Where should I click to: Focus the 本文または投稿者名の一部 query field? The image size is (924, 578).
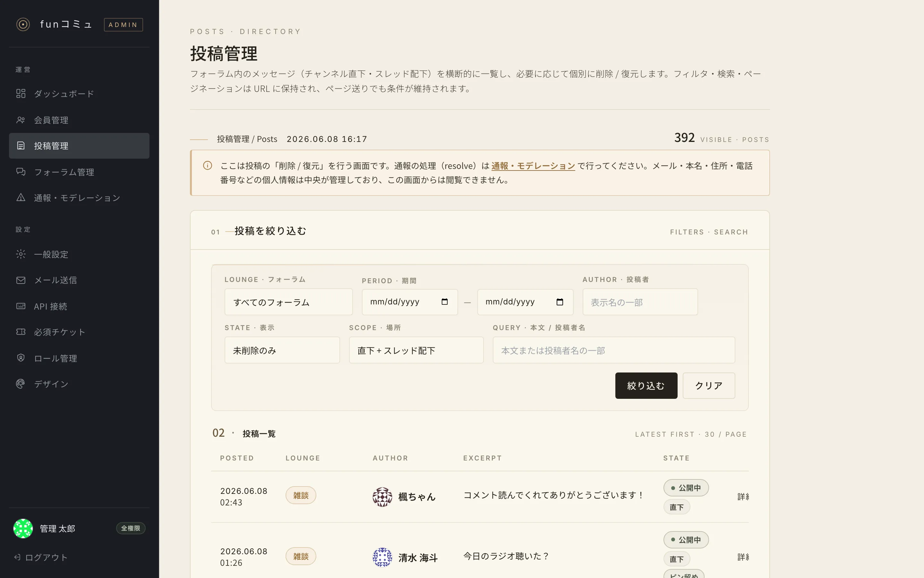coord(613,350)
